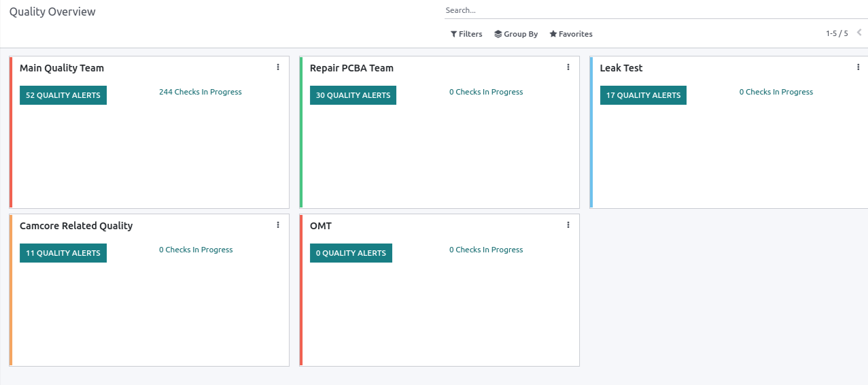Open Repair PCBA Team's 0 Checks In Progress

[x=486, y=92]
